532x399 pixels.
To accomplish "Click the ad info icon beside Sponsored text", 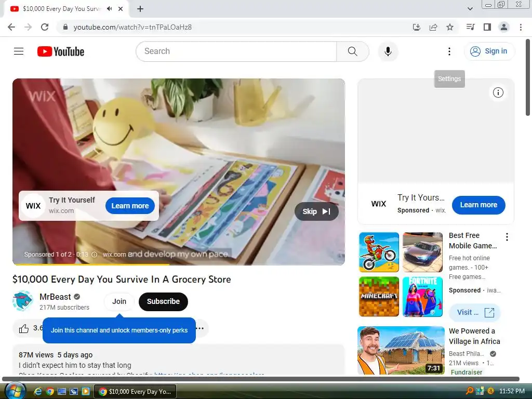I will 95,255.
